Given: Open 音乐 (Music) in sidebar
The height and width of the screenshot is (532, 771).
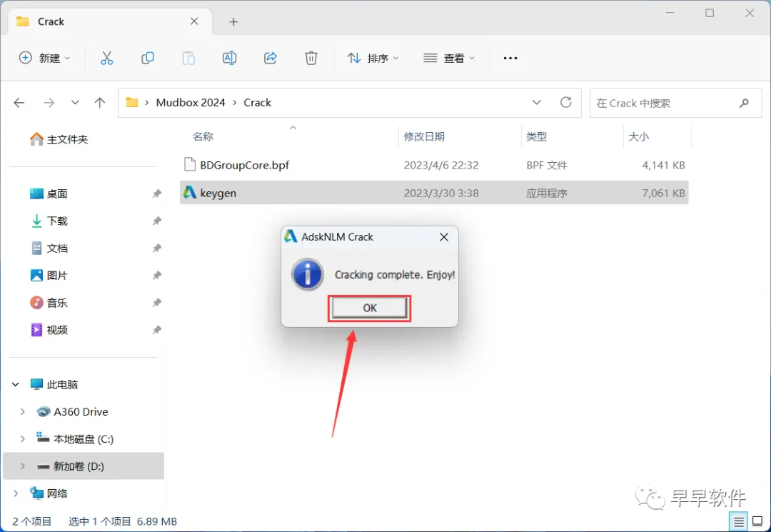Looking at the screenshot, I should coord(49,303).
